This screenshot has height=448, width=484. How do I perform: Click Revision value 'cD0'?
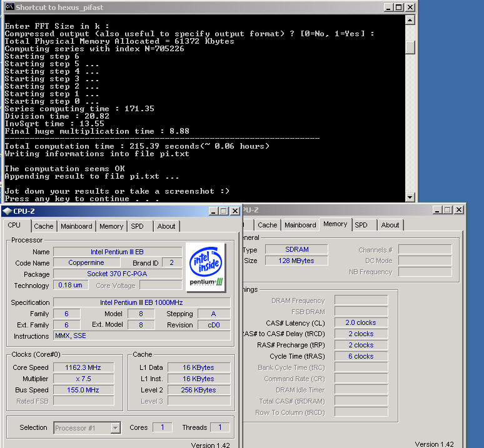pyautogui.click(x=214, y=325)
